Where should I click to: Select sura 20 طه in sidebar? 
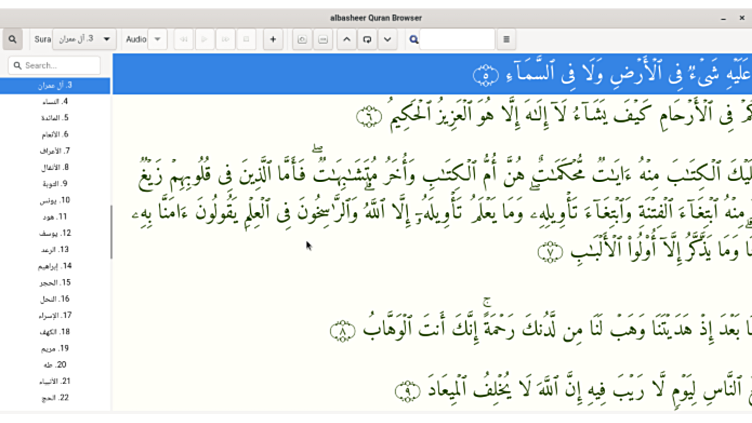55,365
